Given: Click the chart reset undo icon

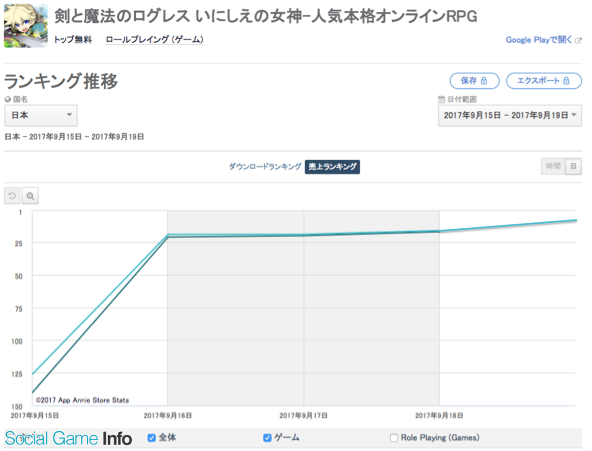Looking at the screenshot, I should (x=12, y=196).
